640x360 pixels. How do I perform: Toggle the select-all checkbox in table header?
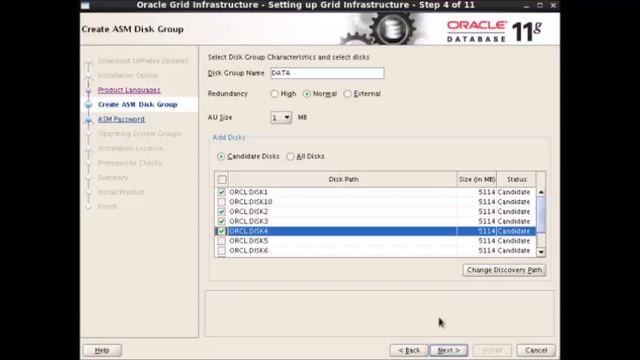(x=222, y=179)
